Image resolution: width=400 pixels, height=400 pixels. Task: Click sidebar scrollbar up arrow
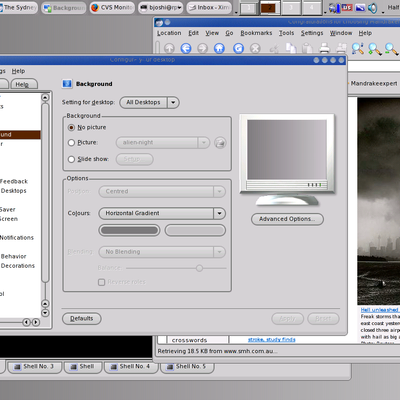[x=45, y=98]
